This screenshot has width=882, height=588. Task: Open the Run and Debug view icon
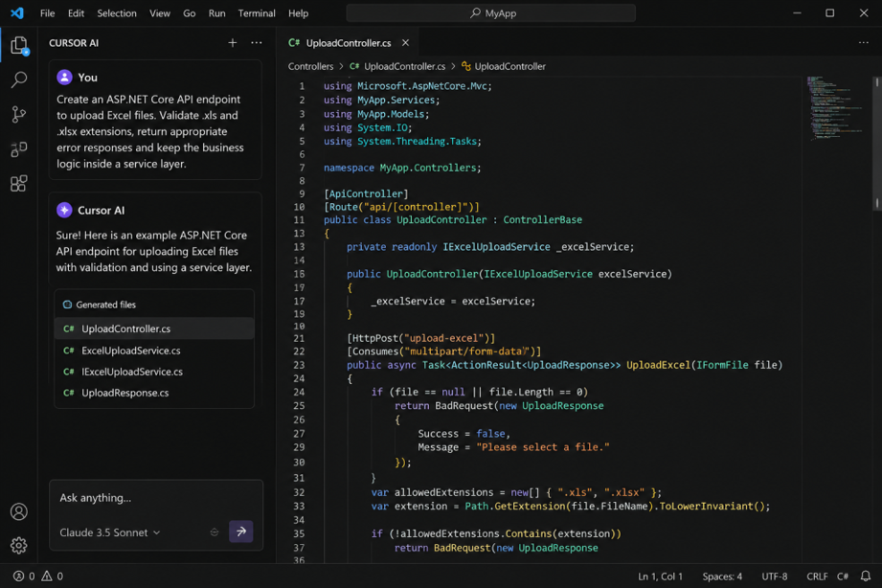[19, 149]
